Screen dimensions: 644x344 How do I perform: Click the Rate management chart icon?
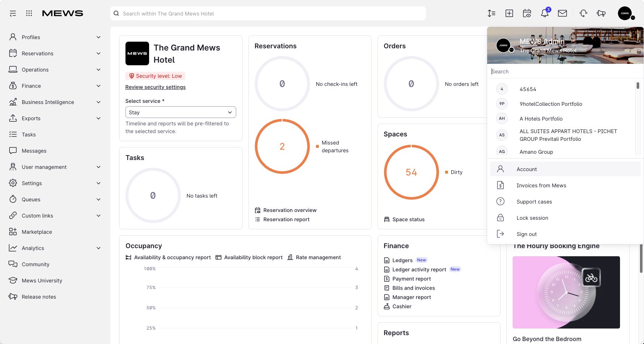pyautogui.click(x=290, y=257)
